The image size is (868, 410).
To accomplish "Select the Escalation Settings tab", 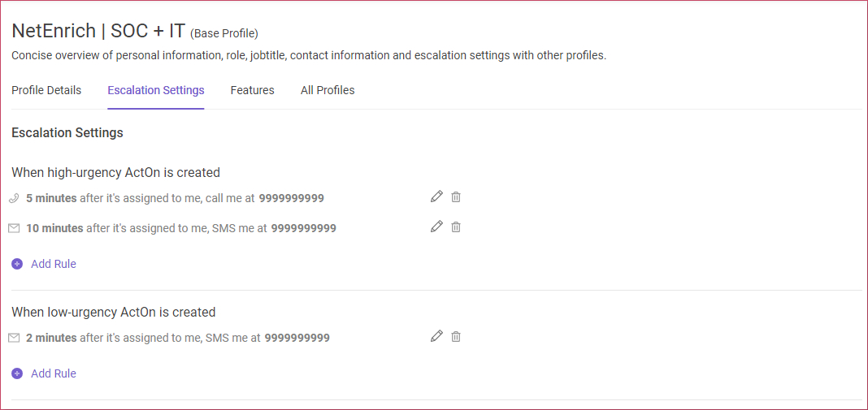I will [x=156, y=90].
